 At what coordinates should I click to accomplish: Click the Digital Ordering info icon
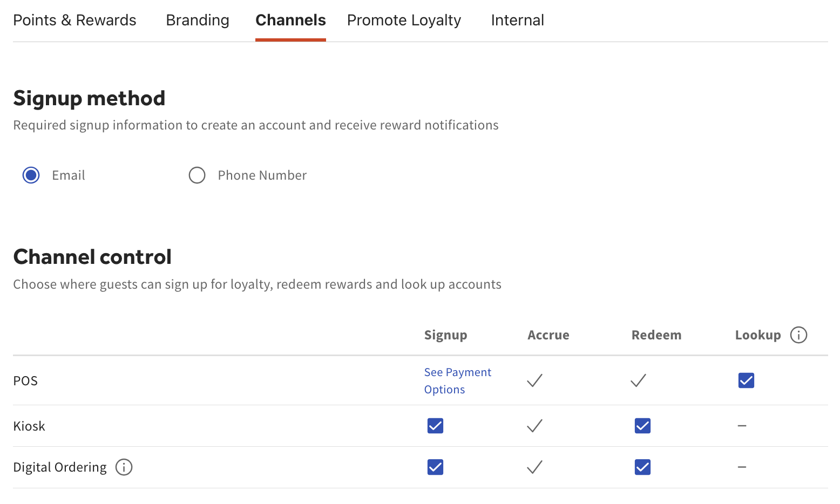pos(124,467)
